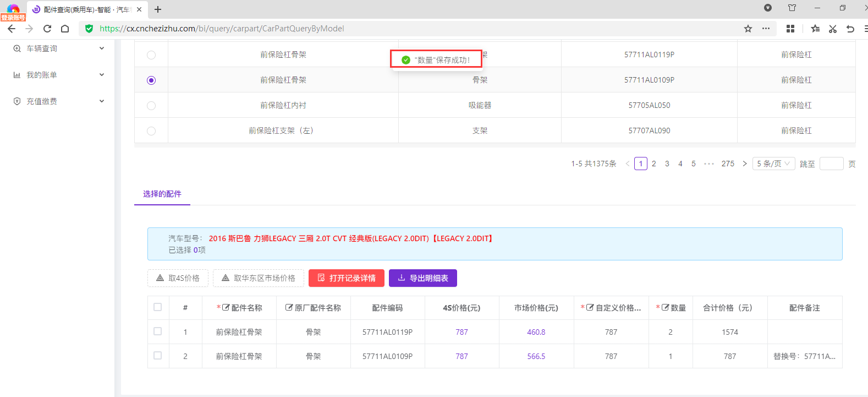Expand the 我的账单 sidebar menu
This screenshot has width=868, height=397.
click(102, 75)
